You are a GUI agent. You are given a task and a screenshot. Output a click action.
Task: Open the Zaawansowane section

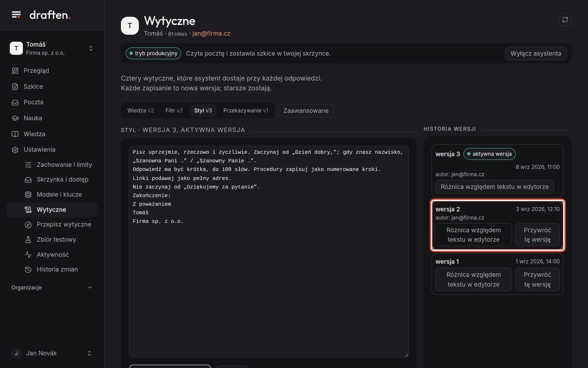click(306, 111)
